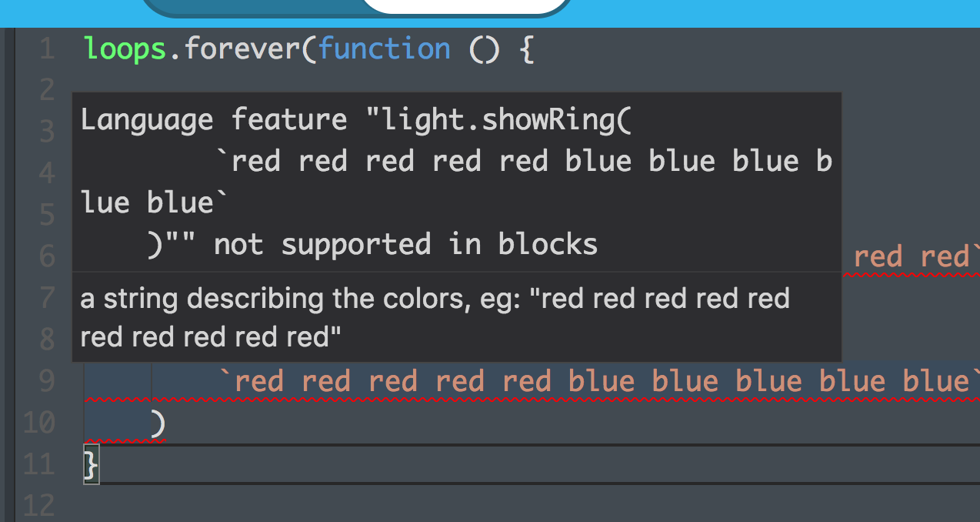Click the string description hint in the tooltip
The image size is (980, 522).
pyautogui.click(x=431, y=316)
